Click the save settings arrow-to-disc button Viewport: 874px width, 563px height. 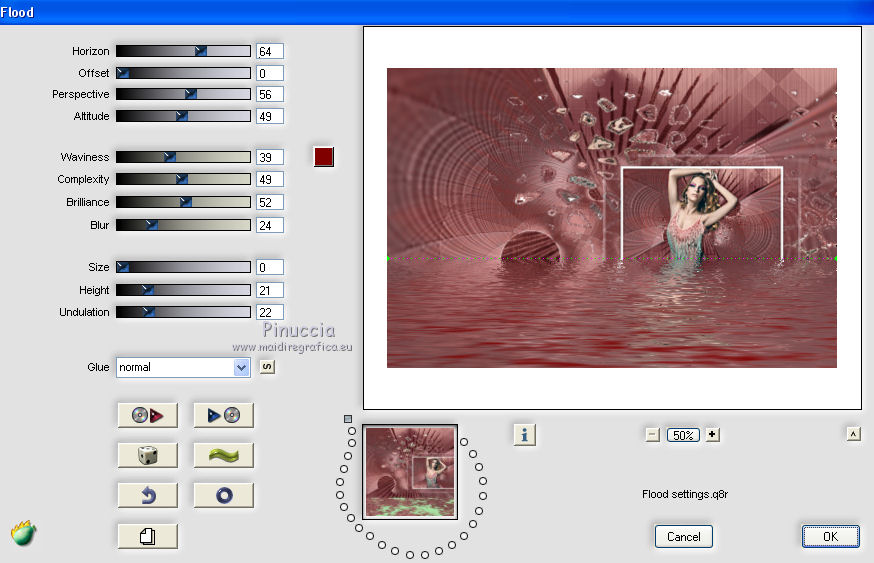click(224, 415)
